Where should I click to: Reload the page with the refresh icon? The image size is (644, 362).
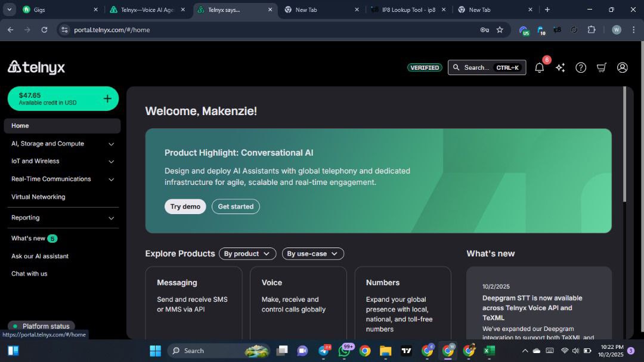(44, 30)
